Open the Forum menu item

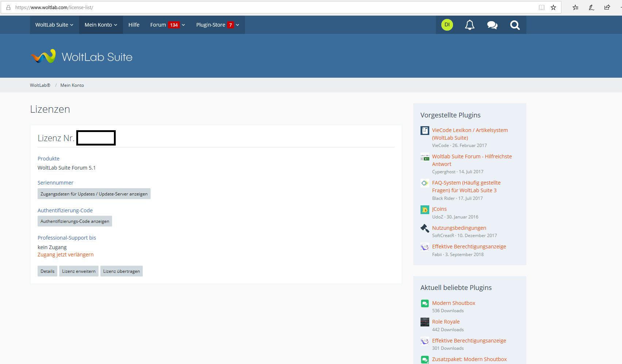pos(158,25)
